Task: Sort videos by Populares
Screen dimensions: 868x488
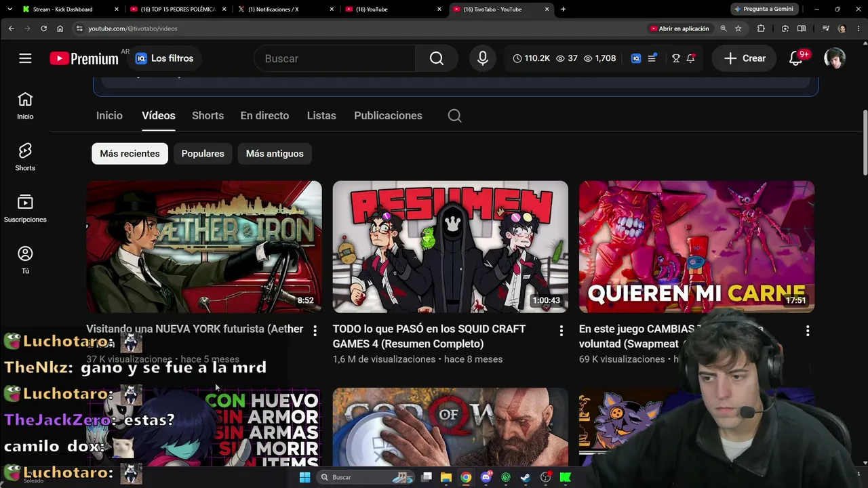Action: click(203, 154)
